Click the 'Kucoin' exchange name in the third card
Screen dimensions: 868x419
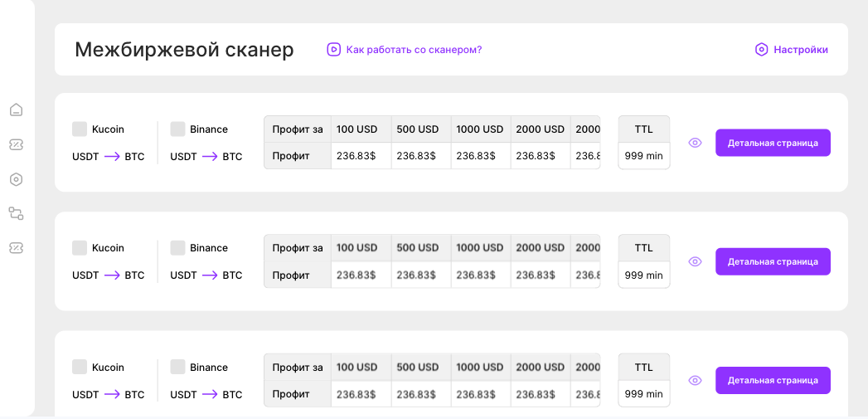pos(108,367)
